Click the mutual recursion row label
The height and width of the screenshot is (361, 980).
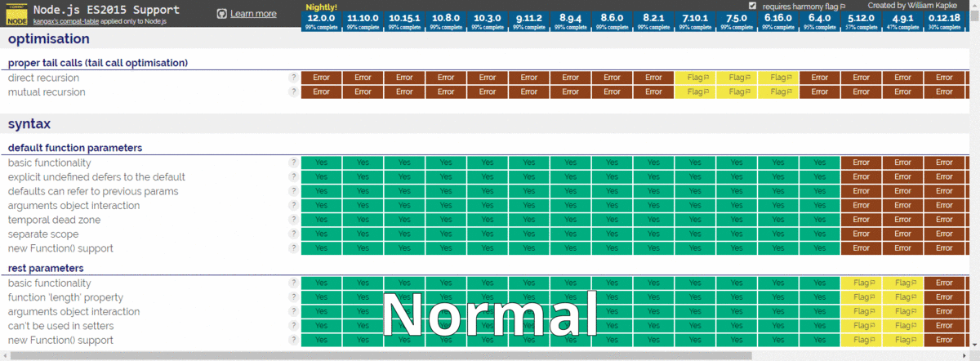point(47,91)
